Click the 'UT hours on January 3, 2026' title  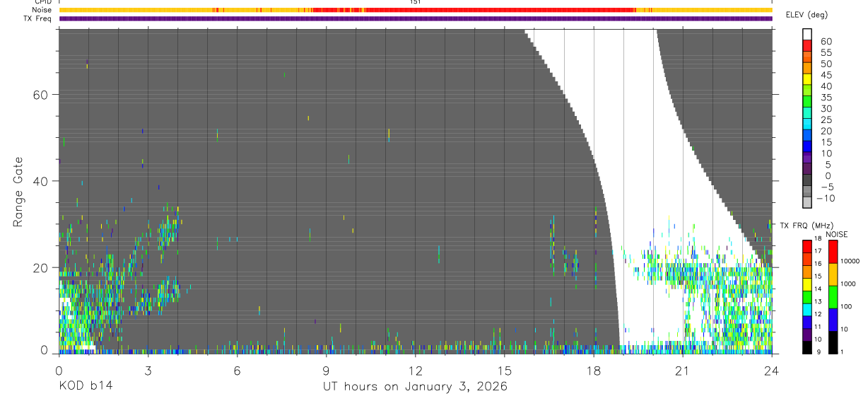click(x=415, y=387)
